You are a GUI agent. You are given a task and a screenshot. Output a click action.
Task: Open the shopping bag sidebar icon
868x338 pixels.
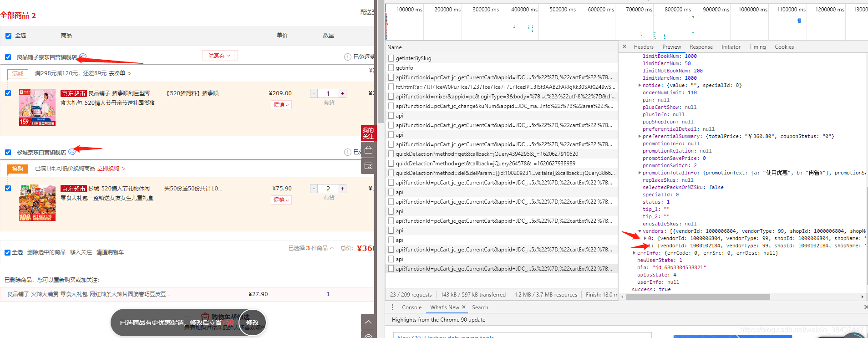click(x=368, y=150)
